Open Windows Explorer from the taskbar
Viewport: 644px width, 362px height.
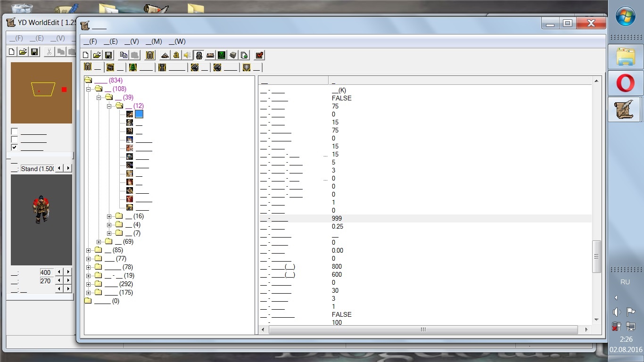625,56
